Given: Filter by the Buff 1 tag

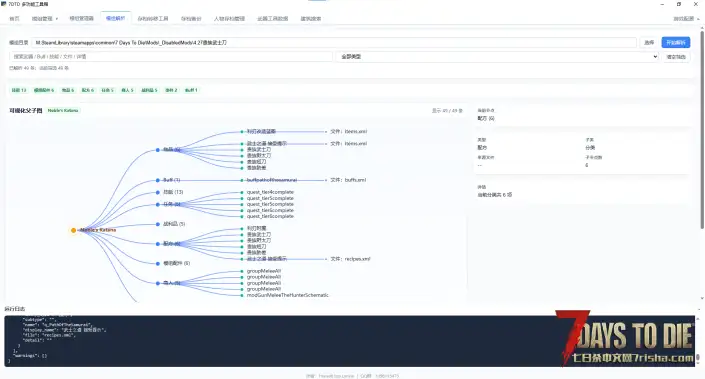Looking at the screenshot, I should pos(191,90).
